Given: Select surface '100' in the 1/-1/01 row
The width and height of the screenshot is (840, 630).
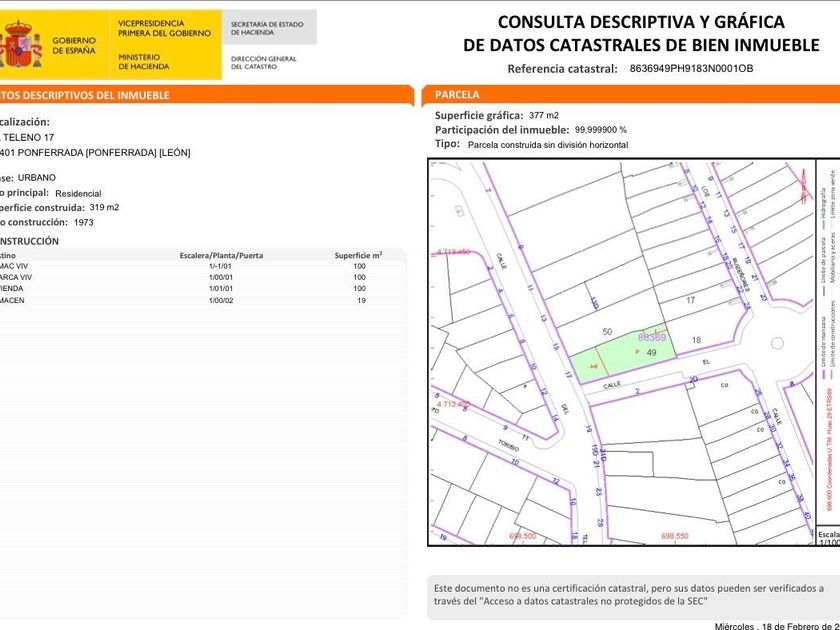Looking at the screenshot, I should point(359,266).
